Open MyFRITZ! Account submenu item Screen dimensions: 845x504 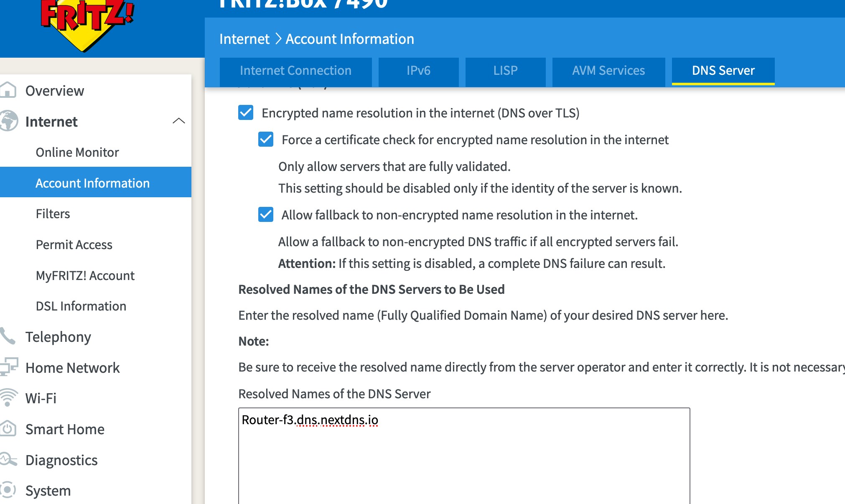pos(85,275)
